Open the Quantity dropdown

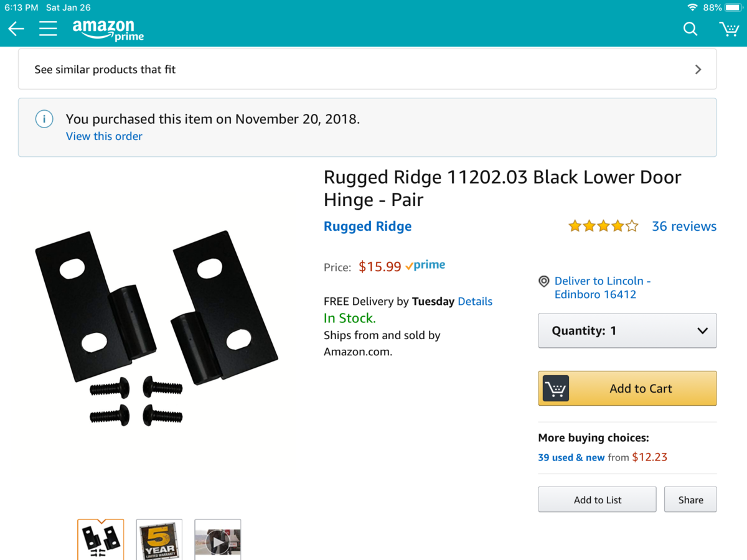click(x=627, y=331)
